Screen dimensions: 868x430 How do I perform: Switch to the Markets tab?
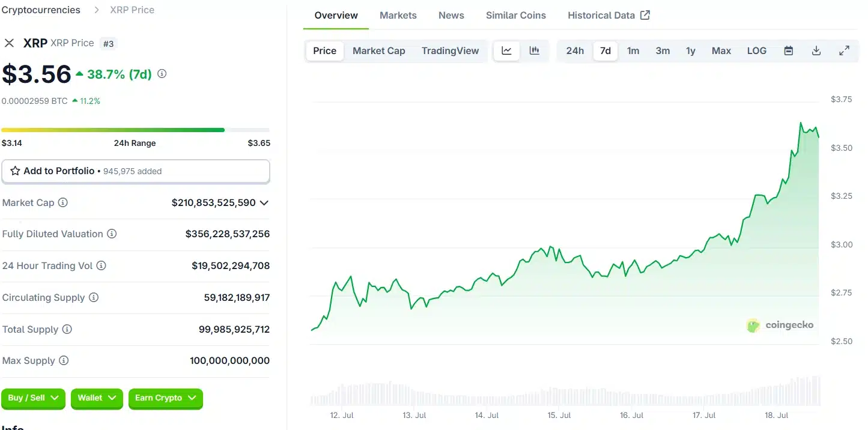[x=398, y=15]
